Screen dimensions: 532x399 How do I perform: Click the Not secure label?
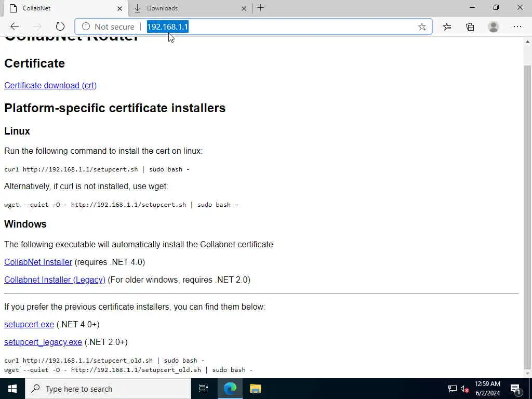point(114,27)
